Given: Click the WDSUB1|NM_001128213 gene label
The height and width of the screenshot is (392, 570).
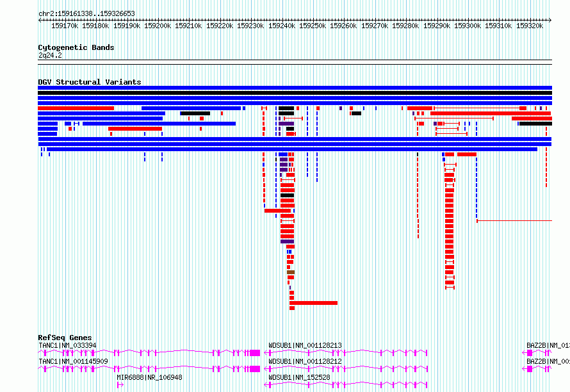Looking at the screenshot, I should click(305, 345).
